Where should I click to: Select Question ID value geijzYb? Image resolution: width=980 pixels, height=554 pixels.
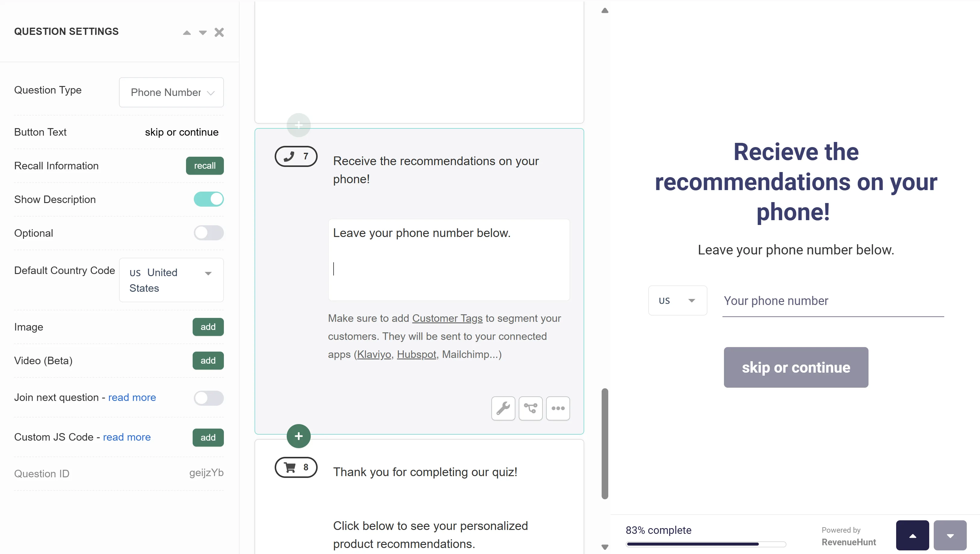[206, 473]
